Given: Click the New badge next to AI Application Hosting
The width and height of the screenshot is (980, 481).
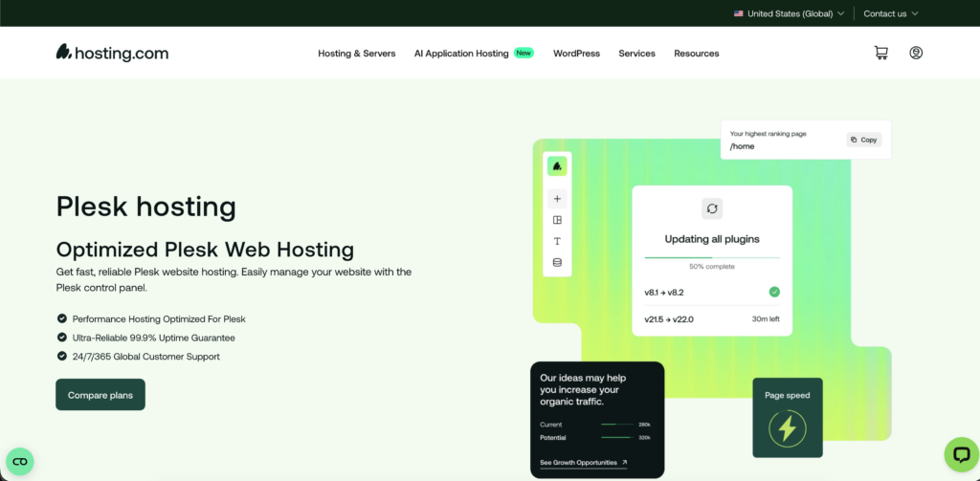Looking at the screenshot, I should (523, 54).
